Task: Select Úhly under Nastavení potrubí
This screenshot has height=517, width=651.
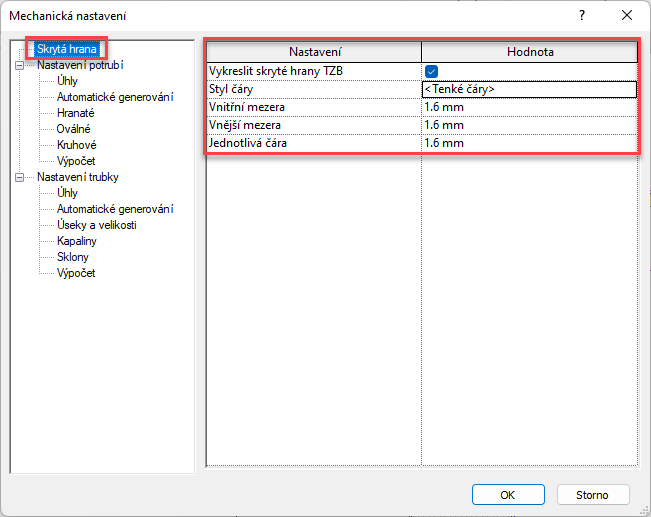Action: click(x=68, y=81)
